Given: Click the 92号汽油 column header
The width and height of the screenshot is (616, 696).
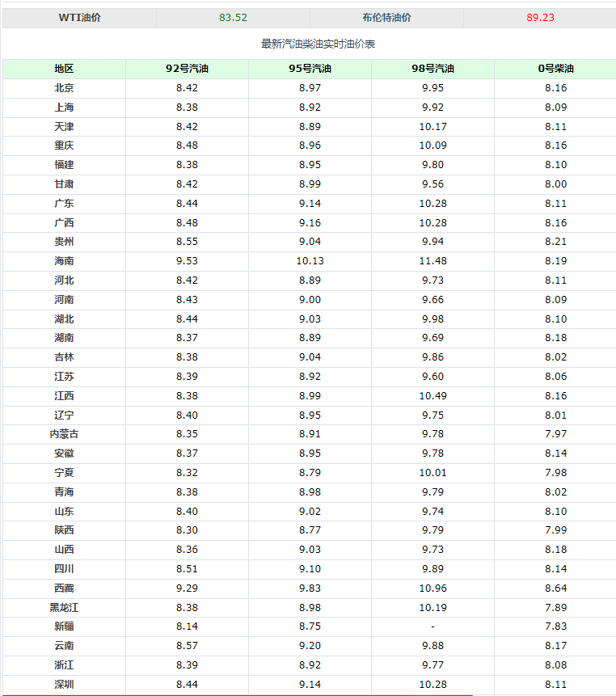Looking at the screenshot, I should [x=187, y=69].
